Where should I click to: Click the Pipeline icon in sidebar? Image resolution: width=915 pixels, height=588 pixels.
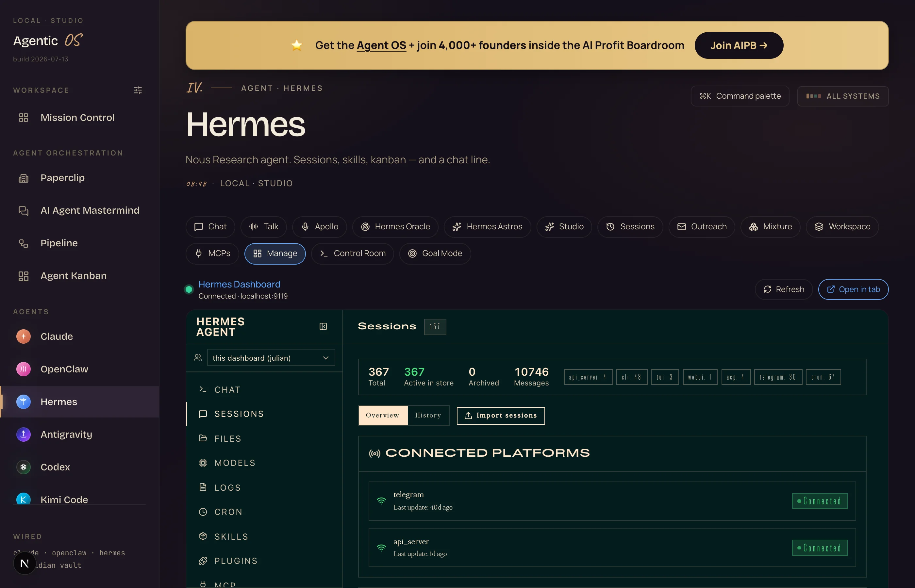tap(23, 243)
